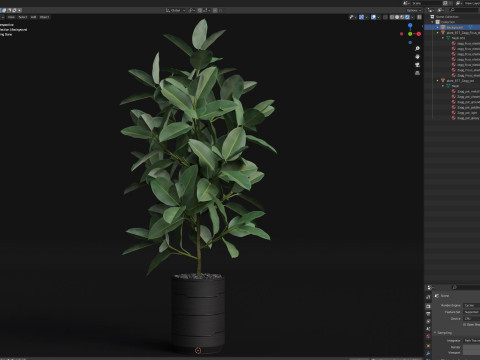Toggle viewport gizmos display
Viewport: 480px width, 360px height.
point(361,17)
